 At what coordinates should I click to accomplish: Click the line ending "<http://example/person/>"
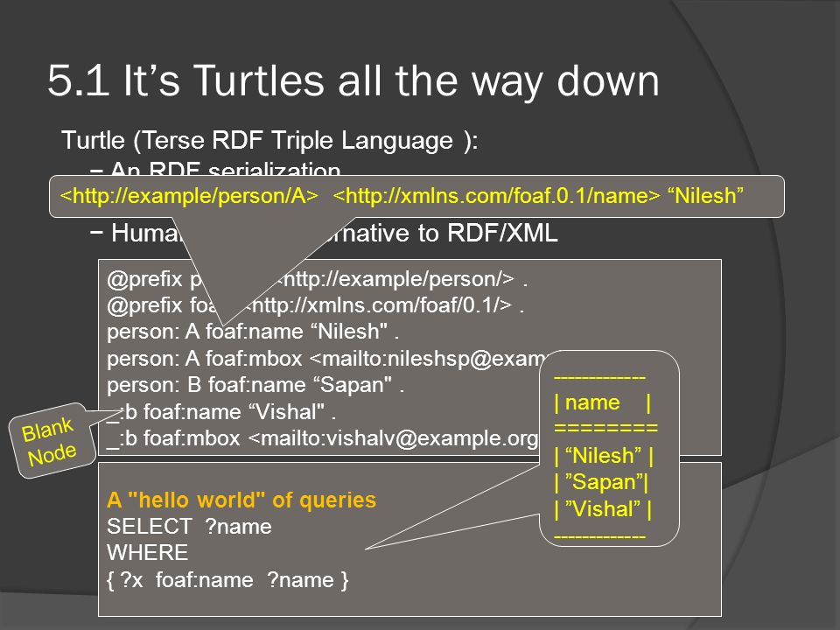[317, 279]
